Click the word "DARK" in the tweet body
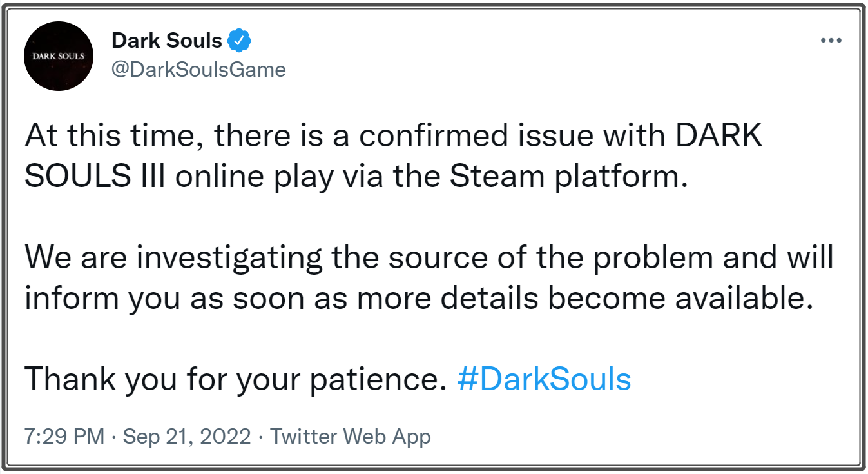 pos(716,137)
